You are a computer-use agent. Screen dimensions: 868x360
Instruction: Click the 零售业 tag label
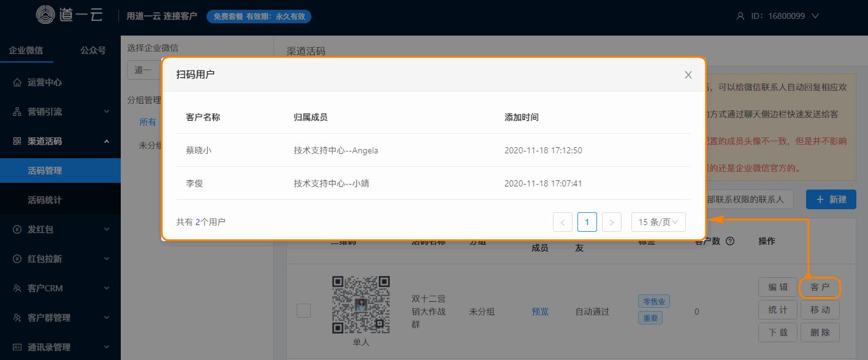pyautogui.click(x=653, y=301)
